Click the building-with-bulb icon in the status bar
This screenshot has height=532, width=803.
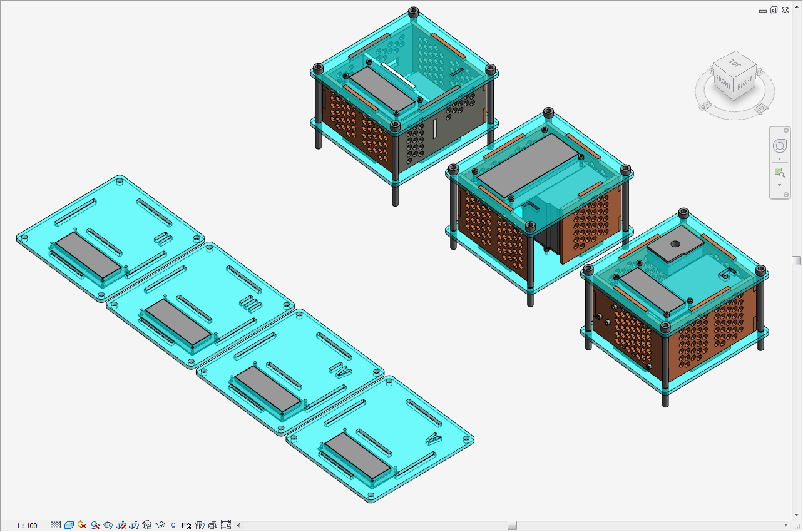(x=199, y=525)
